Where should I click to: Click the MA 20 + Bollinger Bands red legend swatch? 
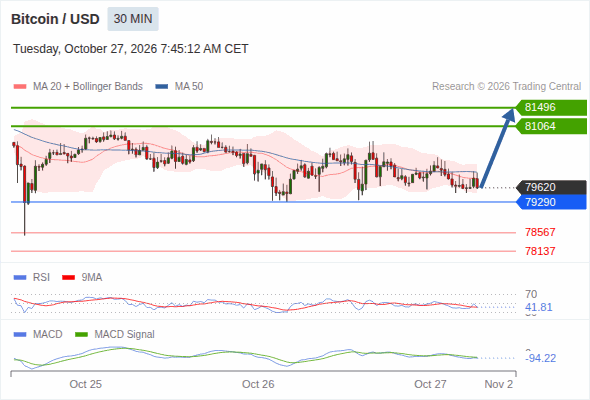[x=20, y=87]
